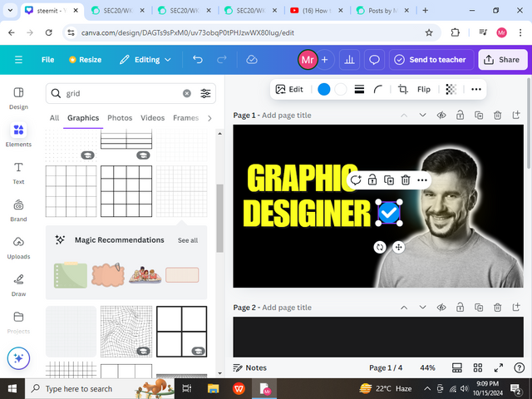Open more options in the edit toolbar

(x=476, y=89)
